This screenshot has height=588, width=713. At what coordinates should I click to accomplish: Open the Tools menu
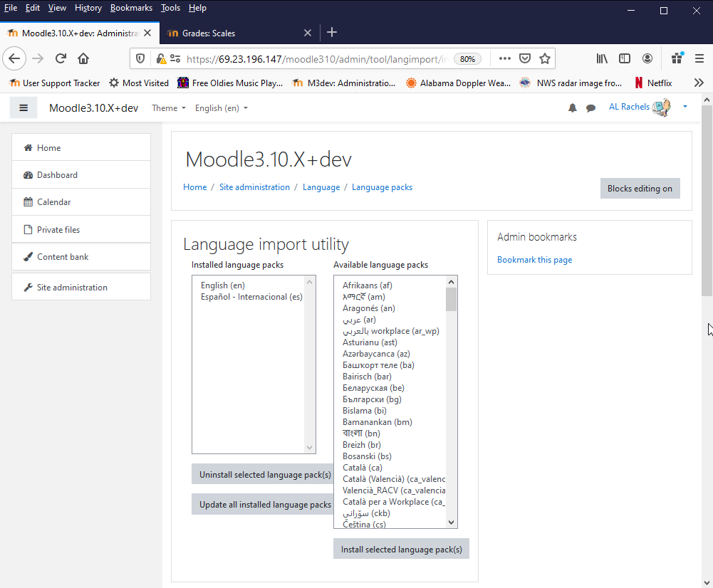click(170, 8)
